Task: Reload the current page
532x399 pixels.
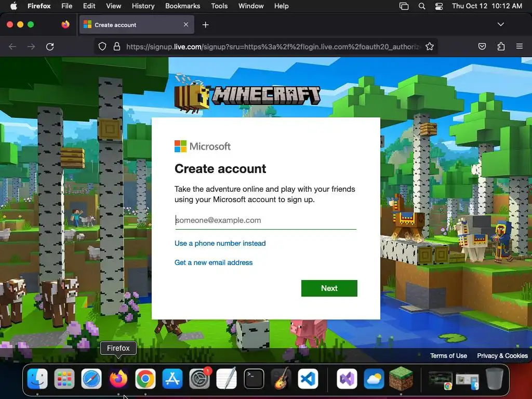Action: tap(50, 46)
